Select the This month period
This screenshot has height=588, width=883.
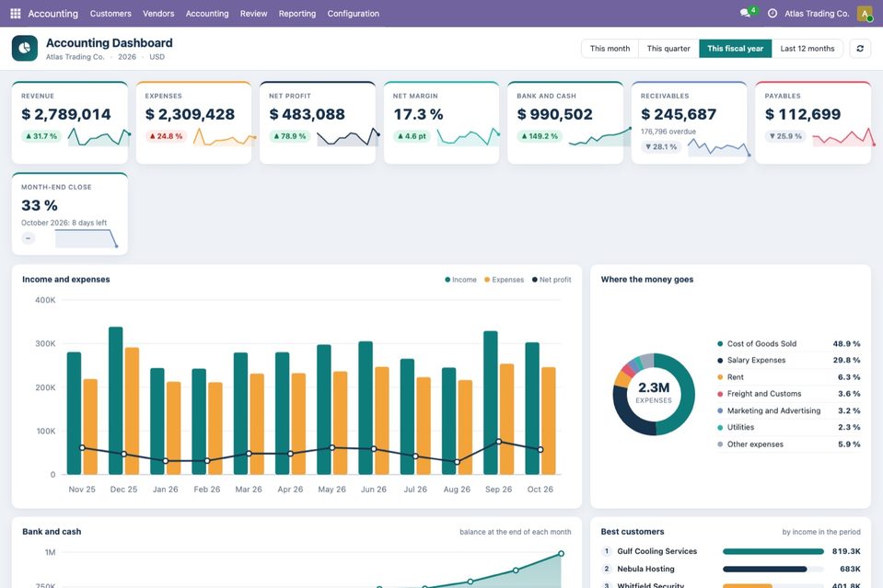[610, 49]
